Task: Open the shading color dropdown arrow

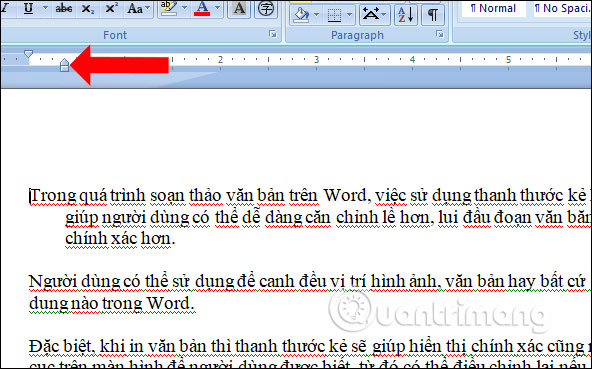Action: click(x=316, y=15)
